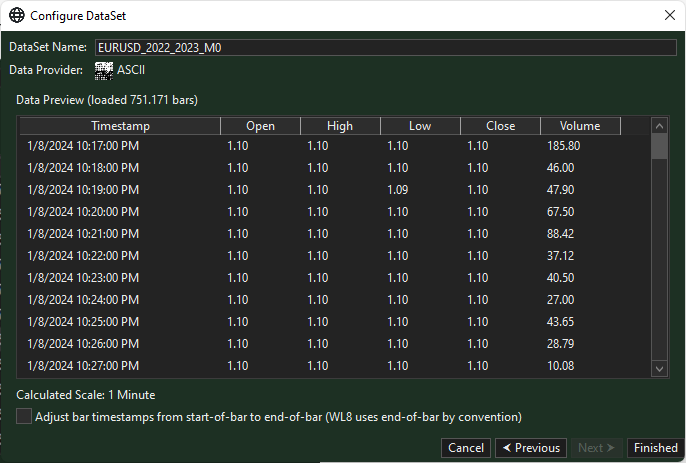This screenshot has width=686, height=463.
Task: Click the Open column header
Action: click(x=260, y=126)
